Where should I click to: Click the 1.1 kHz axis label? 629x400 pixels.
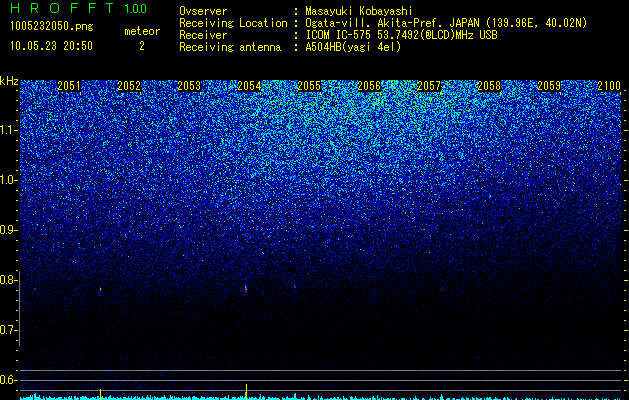tap(9, 130)
